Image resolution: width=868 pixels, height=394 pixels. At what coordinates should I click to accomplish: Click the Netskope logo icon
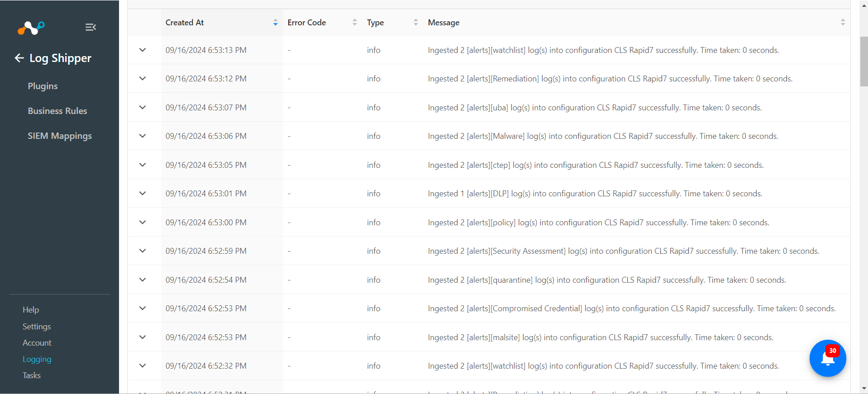pyautogui.click(x=31, y=28)
